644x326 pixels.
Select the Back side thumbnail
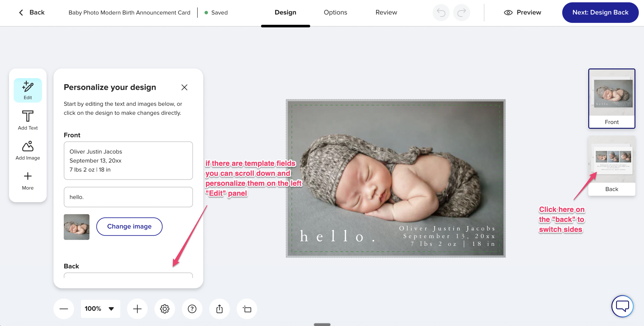(611, 166)
